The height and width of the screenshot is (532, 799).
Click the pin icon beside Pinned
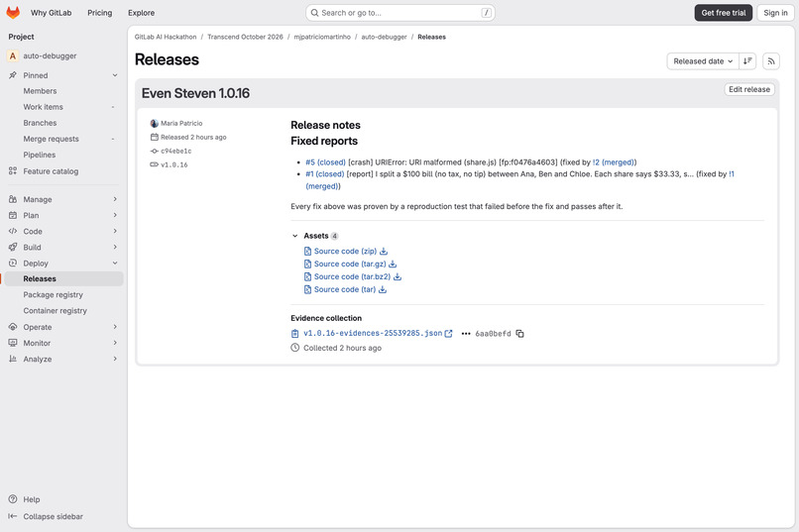click(13, 75)
